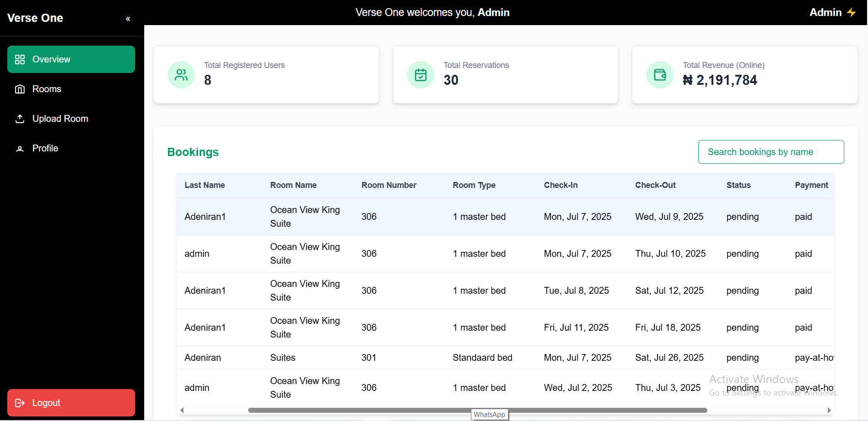Click the Total Registered Users icon
Viewport: 868px width, 421px height.
click(181, 75)
